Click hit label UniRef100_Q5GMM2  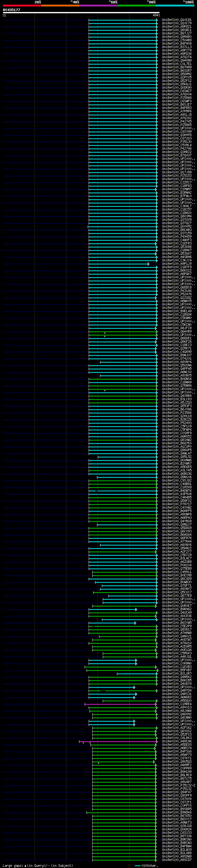(176, 74)
